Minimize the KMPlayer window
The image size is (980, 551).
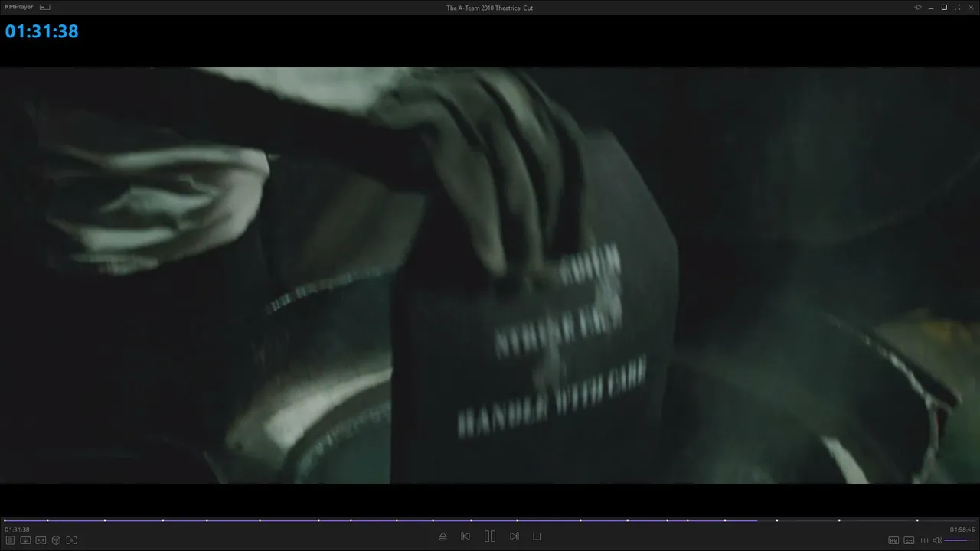coord(931,7)
